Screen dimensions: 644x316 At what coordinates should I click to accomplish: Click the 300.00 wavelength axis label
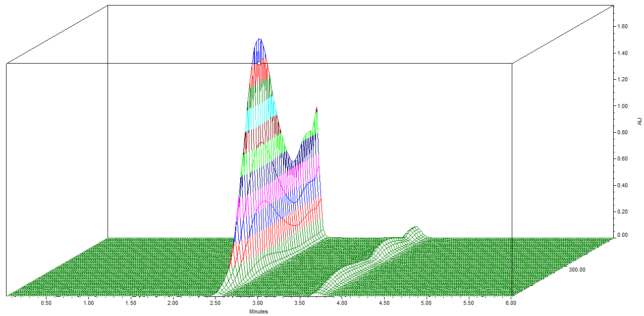[x=577, y=270]
